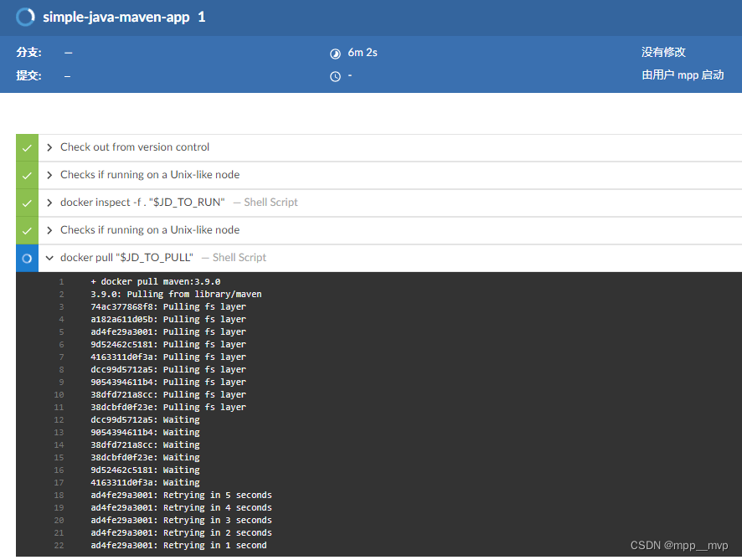Click the clock icon below the duration
The image size is (742, 560).
pyautogui.click(x=335, y=77)
